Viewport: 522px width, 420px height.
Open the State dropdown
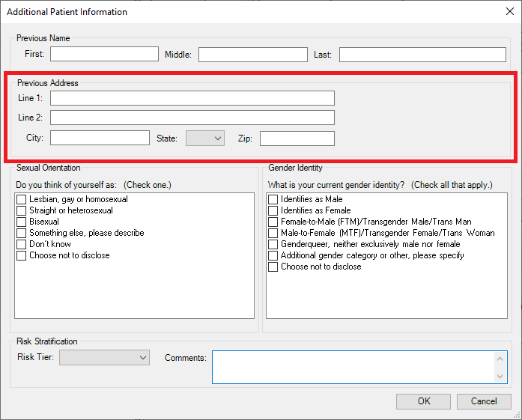(205, 138)
